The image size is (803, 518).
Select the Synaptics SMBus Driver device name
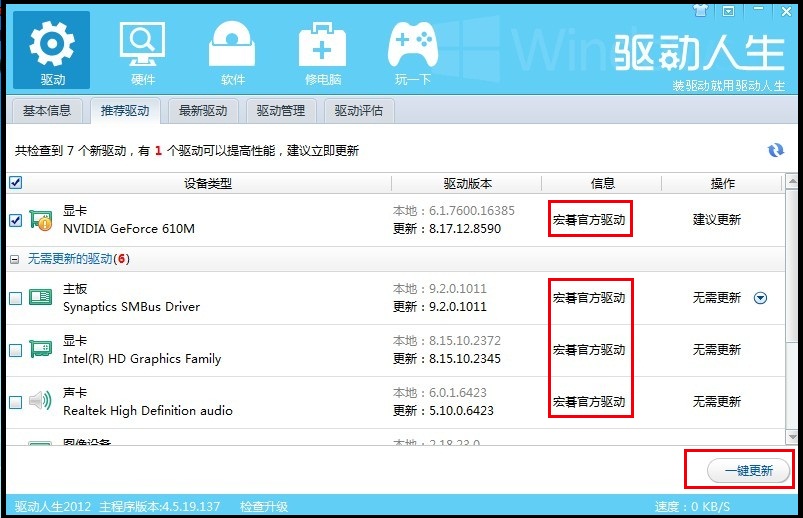coord(131,306)
